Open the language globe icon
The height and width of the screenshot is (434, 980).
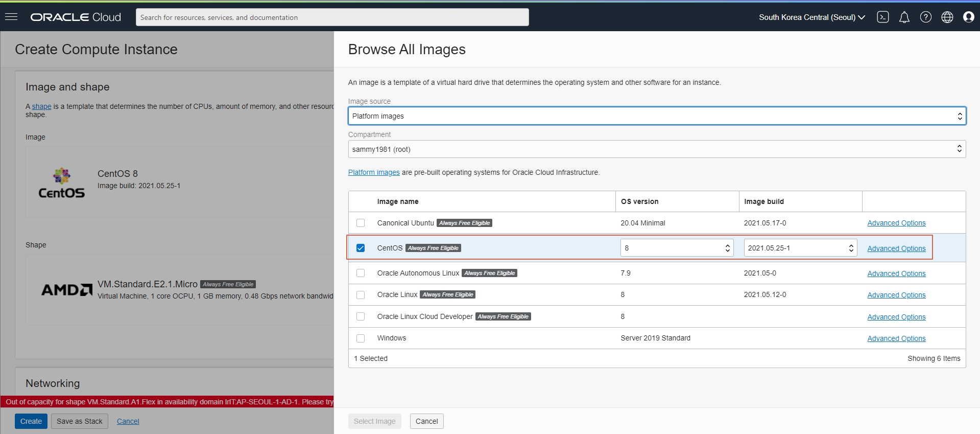click(947, 17)
